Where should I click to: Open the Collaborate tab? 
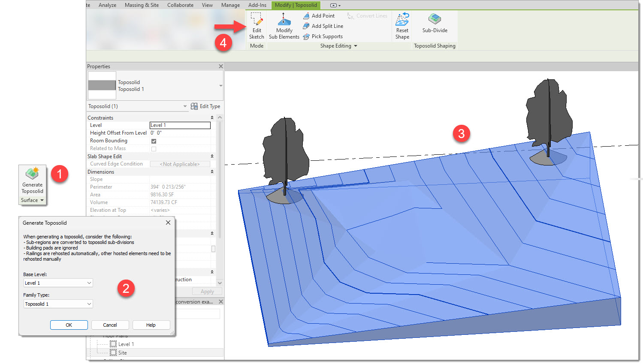(180, 5)
